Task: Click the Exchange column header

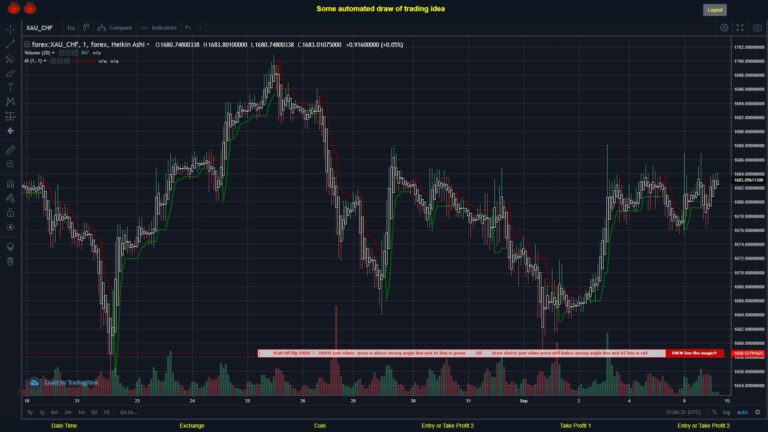Action: (x=192, y=426)
